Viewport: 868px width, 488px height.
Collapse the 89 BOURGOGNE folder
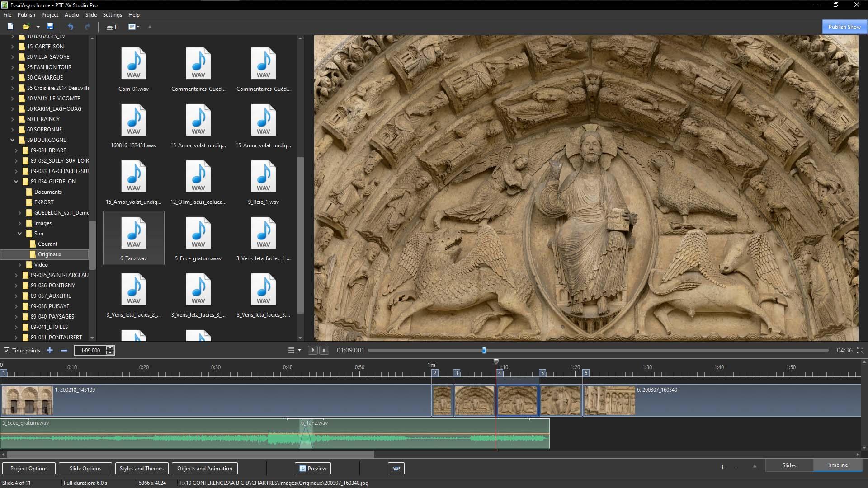pyautogui.click(x=13, y=140)
